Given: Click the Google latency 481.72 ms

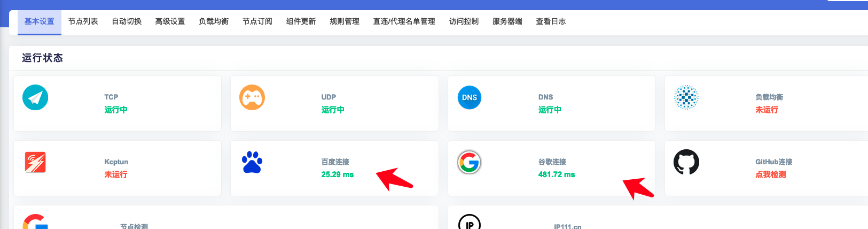Looking at the screenshot, I should 557,174.
